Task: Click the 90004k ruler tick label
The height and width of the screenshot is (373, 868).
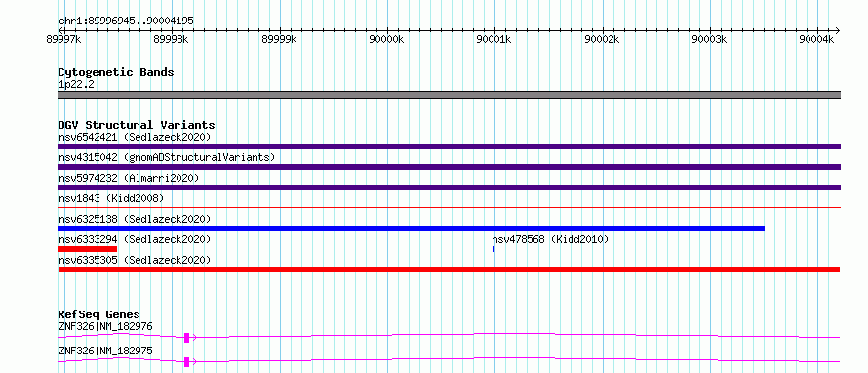Action: (817, 39)
